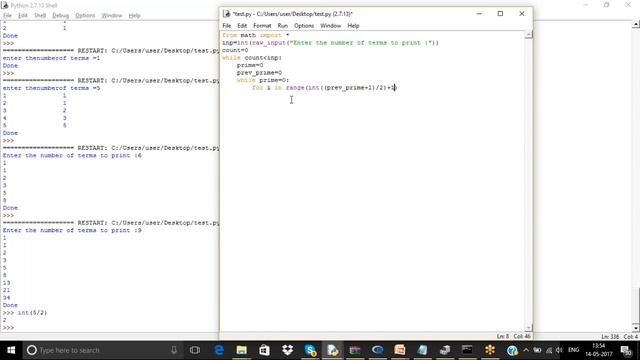Open the Shell menu in Python Shell
This screenshot has height=360, width=640.
point(40,16)
